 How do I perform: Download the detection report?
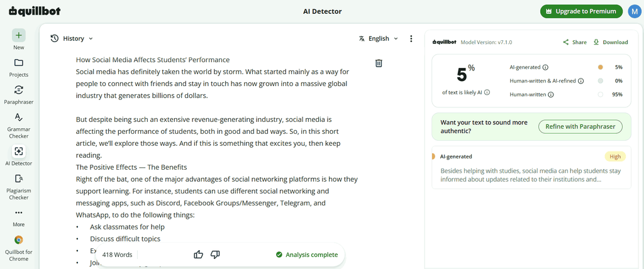(x=610, y=42)
